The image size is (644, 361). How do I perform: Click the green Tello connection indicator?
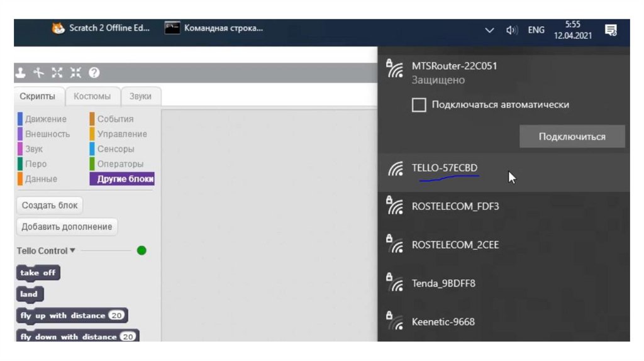(x=142, y=250)
